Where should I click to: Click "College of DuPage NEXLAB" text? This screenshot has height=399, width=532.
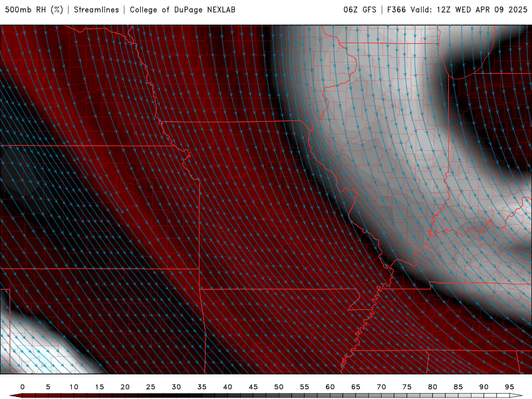(182, 10)
